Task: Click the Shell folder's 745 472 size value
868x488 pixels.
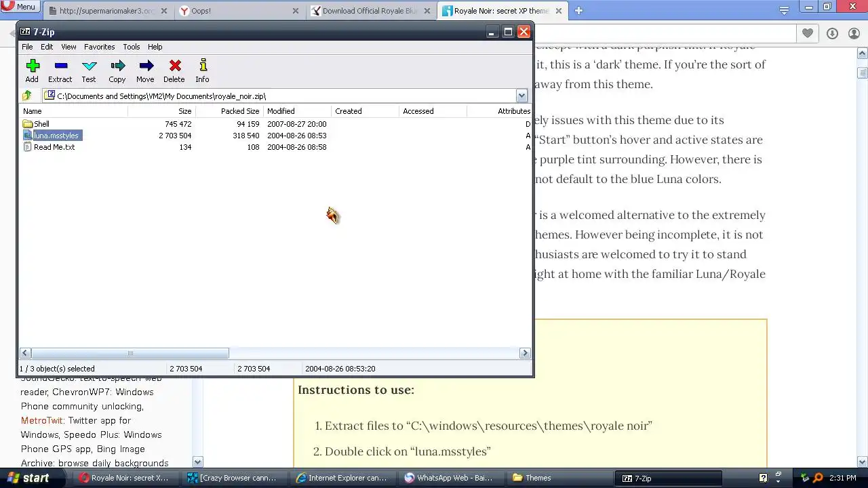Action: tap(178, 124)
